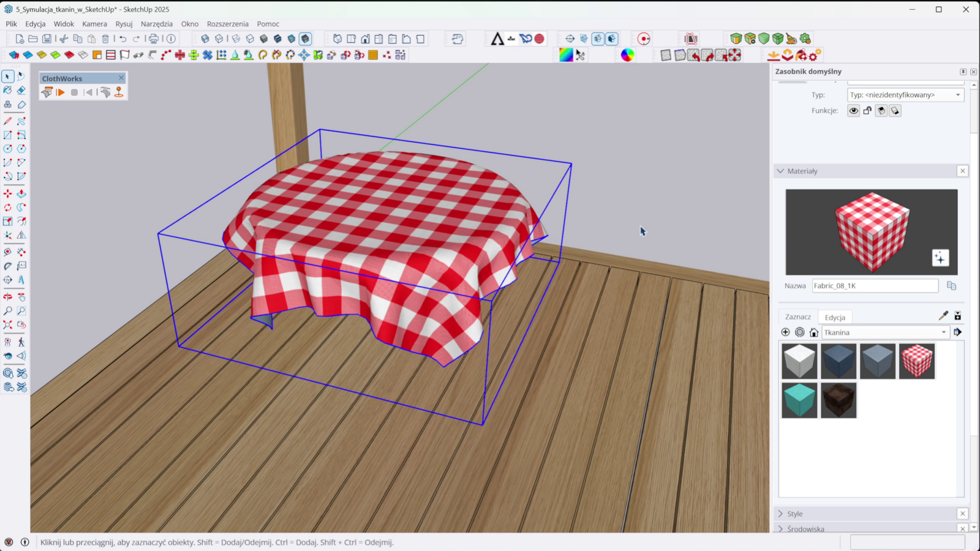The image size is (980, 551).
Task: Click the Eraser tool in left toolbar
Action: click(21, 90)
